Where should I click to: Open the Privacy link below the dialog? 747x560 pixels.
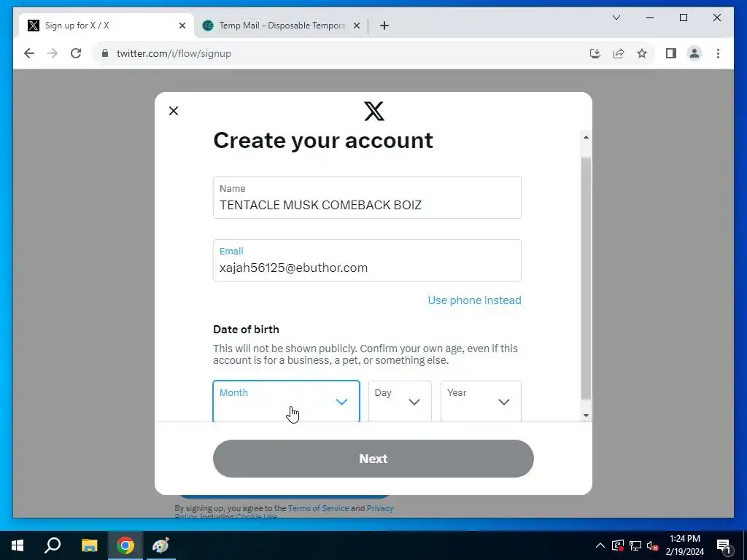coord(379,508)
